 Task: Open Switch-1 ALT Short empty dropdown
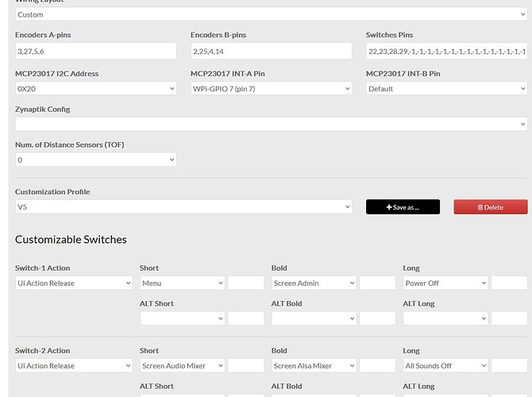pos(182,318)
